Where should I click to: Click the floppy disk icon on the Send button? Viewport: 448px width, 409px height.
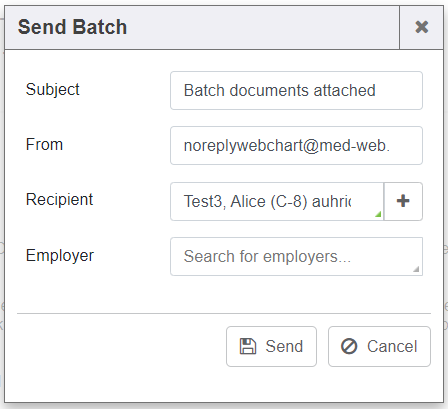248,346
